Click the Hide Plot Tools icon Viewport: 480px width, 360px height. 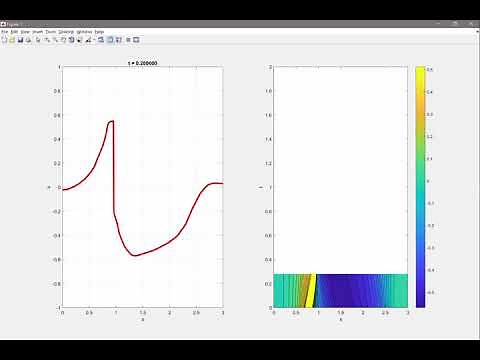pyautogui.click(x=128, y=40)
